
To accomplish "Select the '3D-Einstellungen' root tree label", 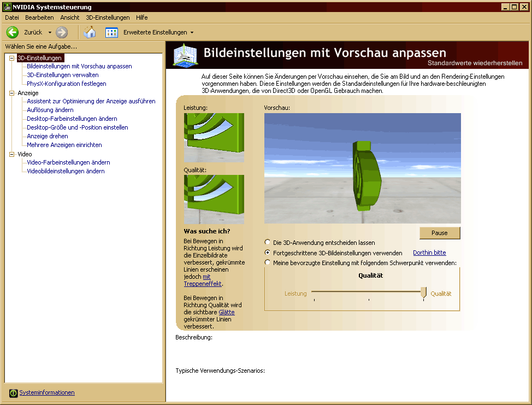I will pos(40,58).
